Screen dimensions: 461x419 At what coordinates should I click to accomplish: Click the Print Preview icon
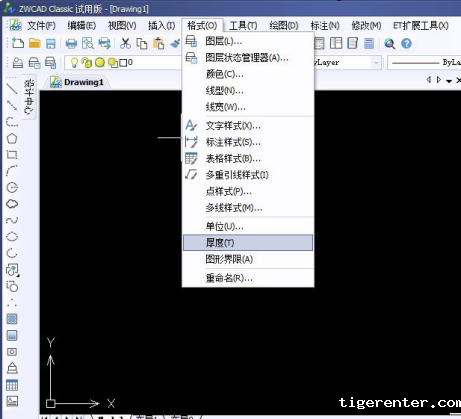[x=88, y=44]
